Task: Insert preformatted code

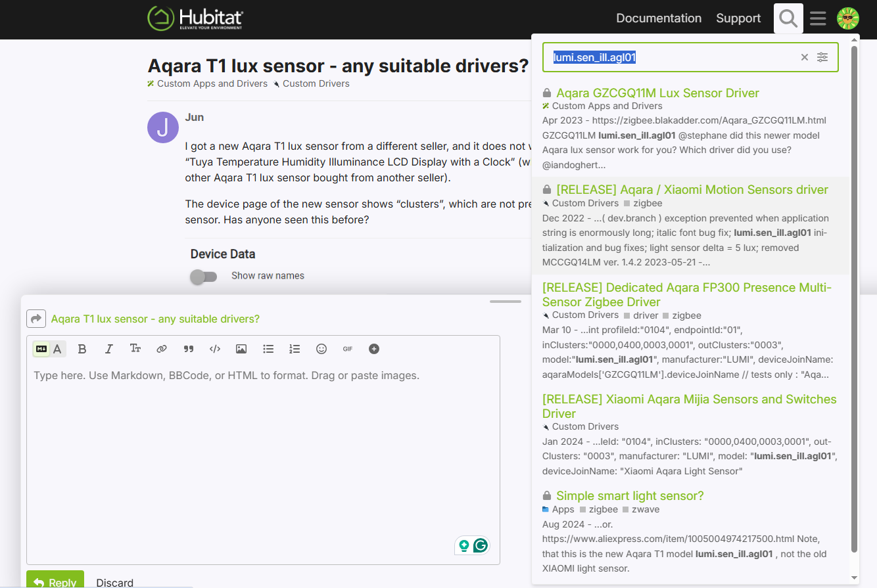Action: pyautogui.click(x=215, y=349)
